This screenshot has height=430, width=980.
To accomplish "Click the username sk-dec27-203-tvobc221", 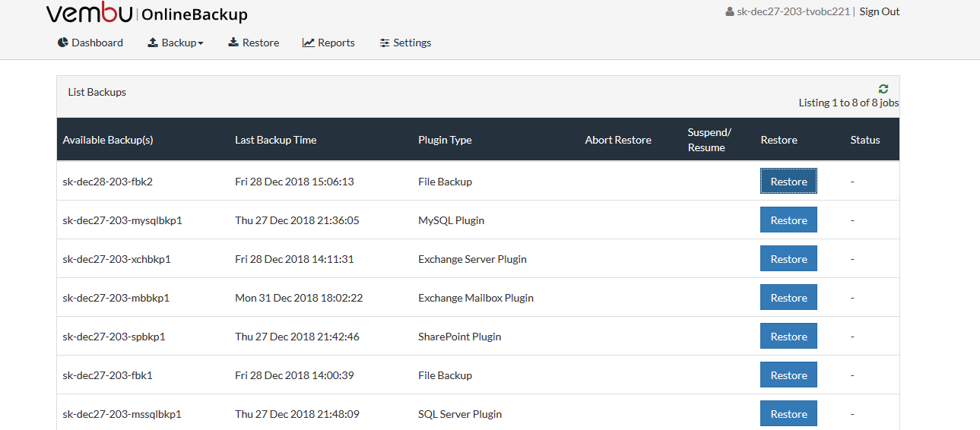I will click(793, 11).
